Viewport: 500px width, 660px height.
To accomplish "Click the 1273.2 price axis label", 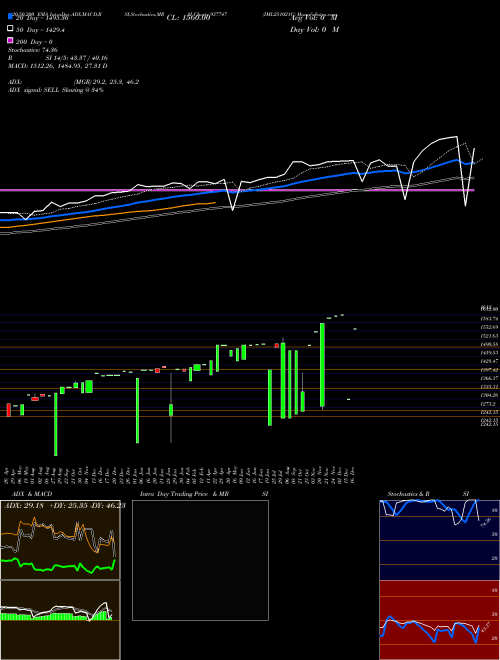I will pyautogui.click(x=487, y=404).
